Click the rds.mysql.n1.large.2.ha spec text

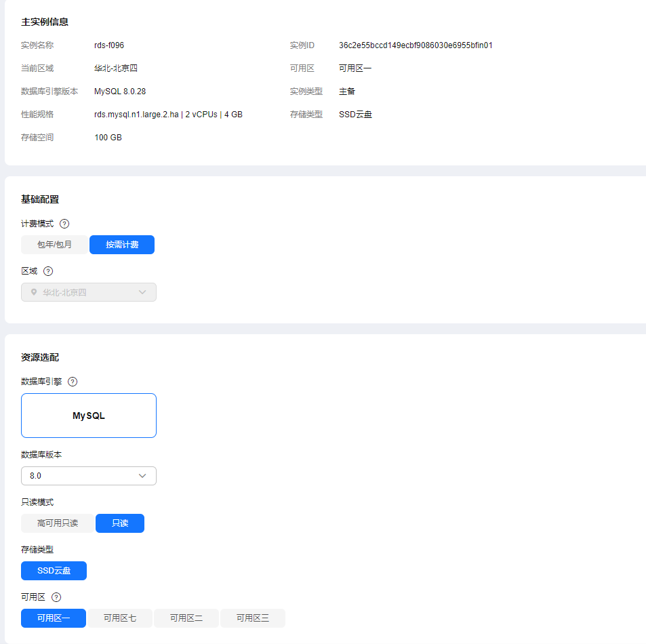click(x=136, y=115)
